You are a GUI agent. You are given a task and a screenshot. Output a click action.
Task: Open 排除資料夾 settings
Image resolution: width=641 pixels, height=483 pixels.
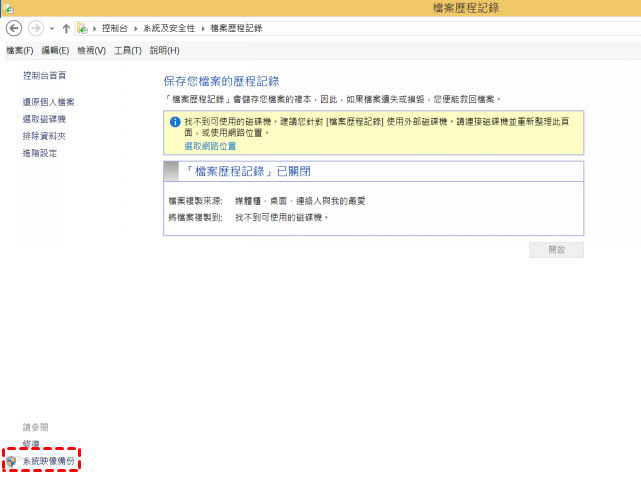(44, 136)
